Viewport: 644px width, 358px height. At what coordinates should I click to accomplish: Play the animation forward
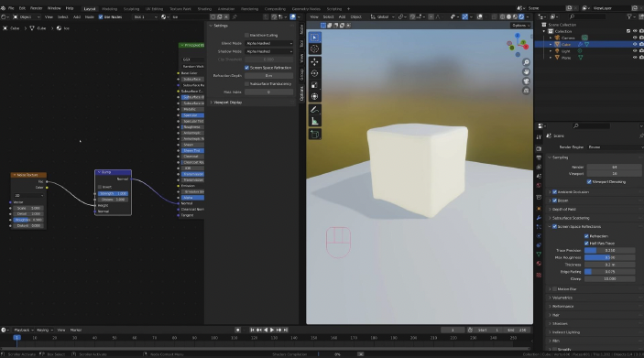click(272, 330)
